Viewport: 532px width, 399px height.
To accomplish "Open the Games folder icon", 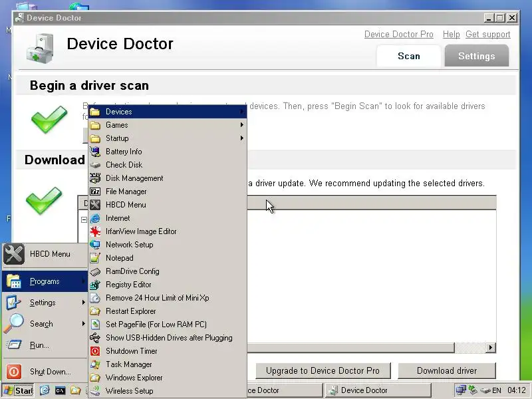I will (x=95, y=125).
